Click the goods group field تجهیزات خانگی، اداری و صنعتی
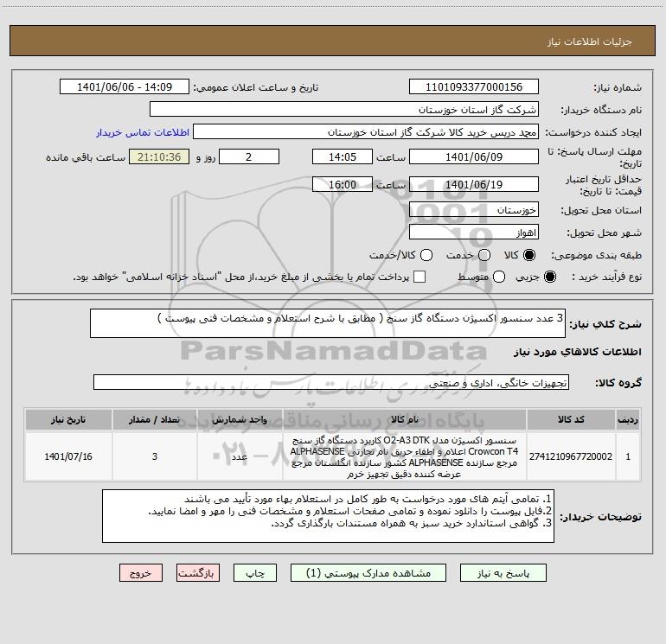Screen dimensions: 666x644 [x=331, y=382]
